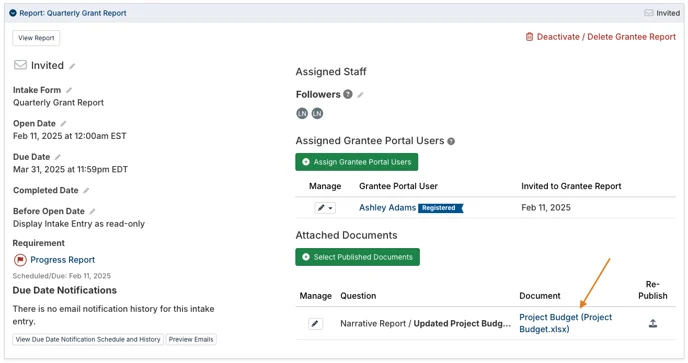The width and height of the screenshot is (688, 363).
Task: Open Assigned Grantee Portal Users help icon
Action: point(451,141)
